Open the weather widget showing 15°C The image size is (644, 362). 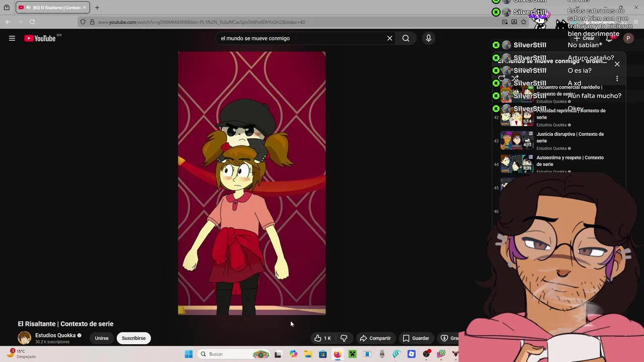pyautogui.click(x=23, y=354)
